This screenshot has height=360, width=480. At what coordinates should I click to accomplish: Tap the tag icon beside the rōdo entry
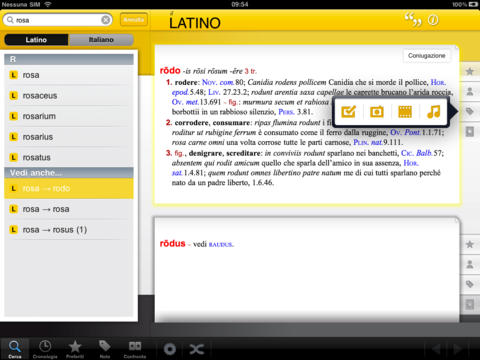470,111
